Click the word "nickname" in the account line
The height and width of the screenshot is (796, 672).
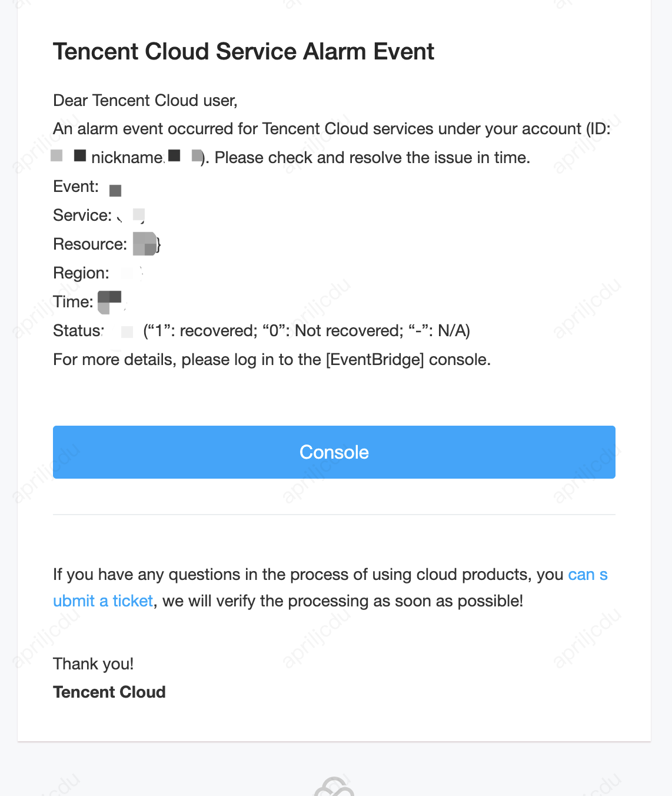click(x=127, y=158)
